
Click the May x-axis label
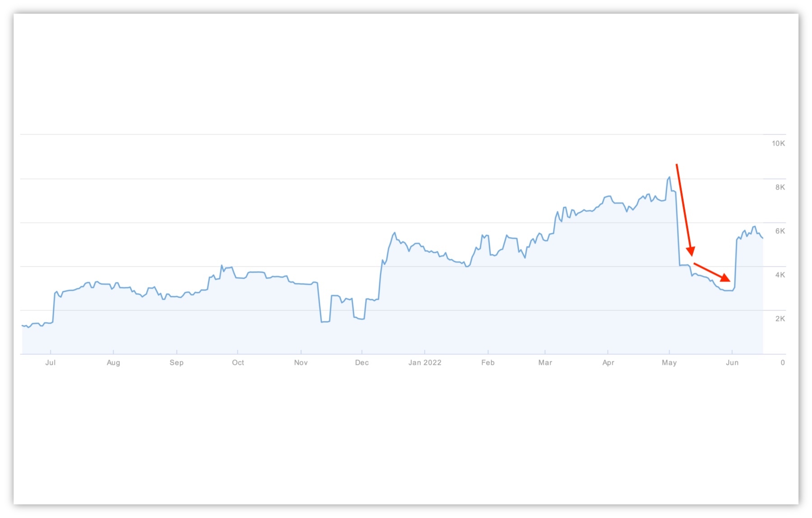[669, 363]
